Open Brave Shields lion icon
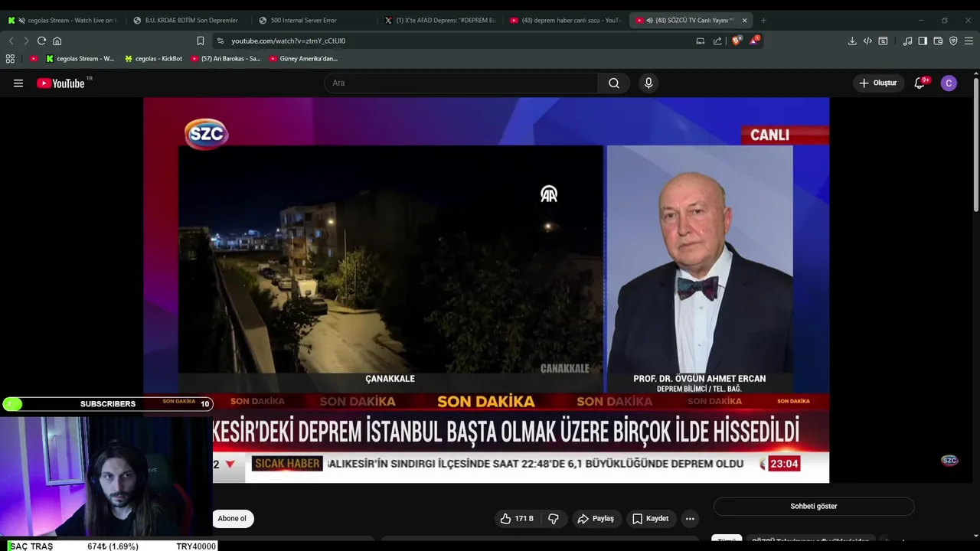This screenshot has width=980, height=551. coord(736,41)
